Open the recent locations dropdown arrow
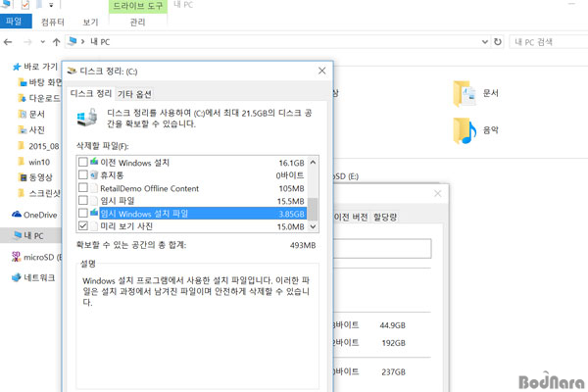Screen dimensions: 588x392 43,42
